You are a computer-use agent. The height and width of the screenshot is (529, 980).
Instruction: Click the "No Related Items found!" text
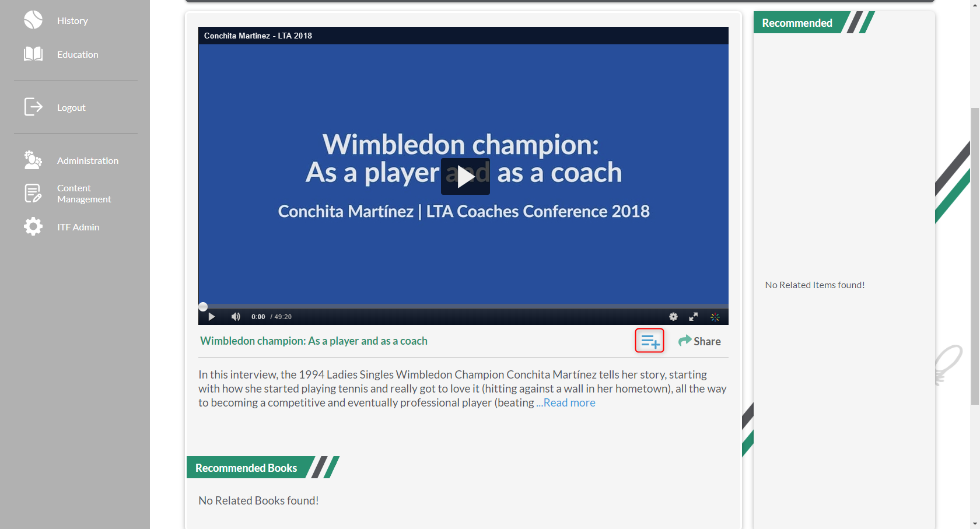pyautogui.click(x=815, y=285)
